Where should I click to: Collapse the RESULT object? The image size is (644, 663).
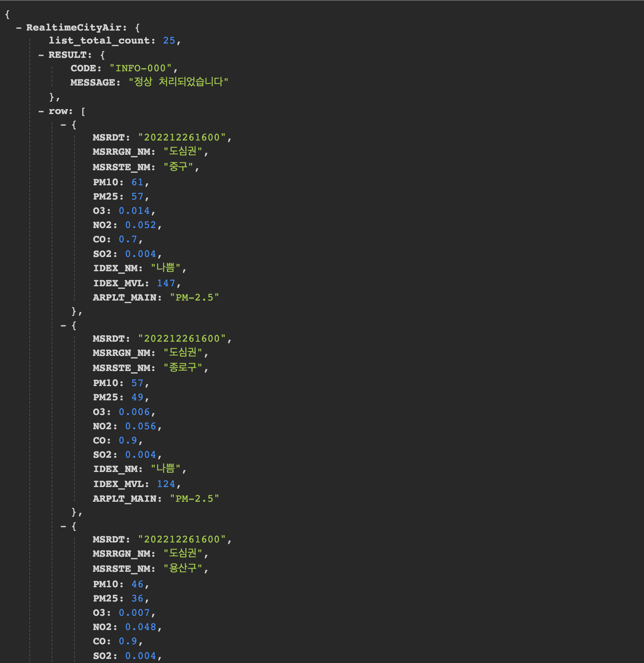41,55
